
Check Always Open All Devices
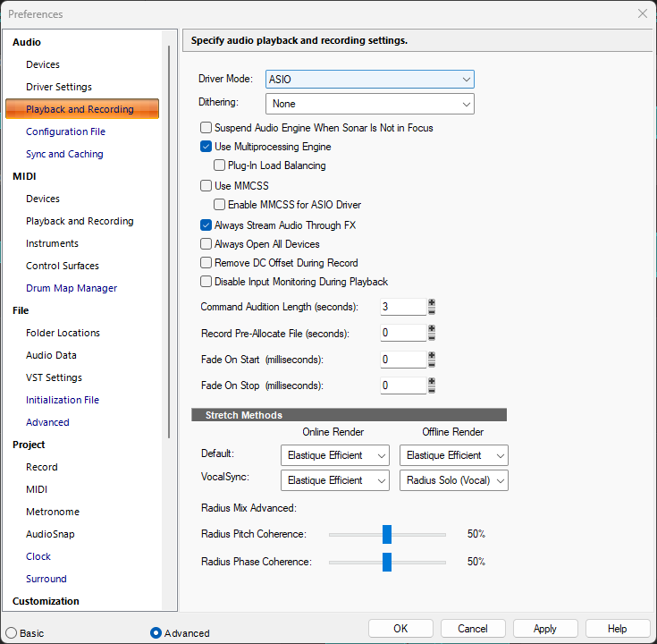(206, 243)
